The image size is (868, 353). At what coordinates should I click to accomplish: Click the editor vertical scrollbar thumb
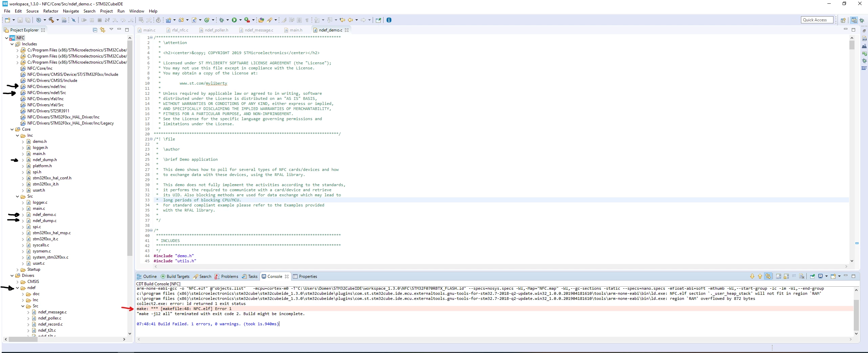point(852,45)
